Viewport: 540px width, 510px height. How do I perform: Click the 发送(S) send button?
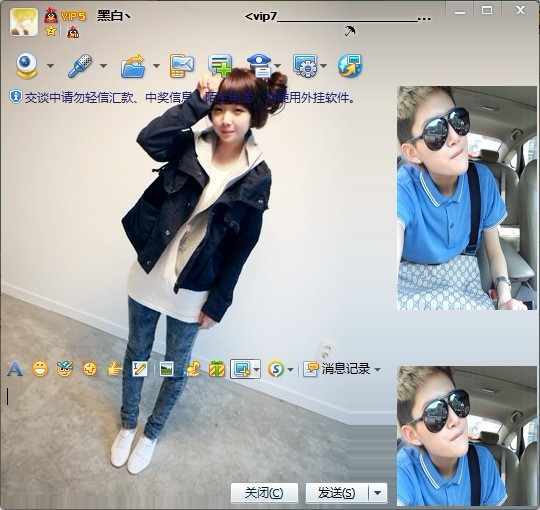337,493
